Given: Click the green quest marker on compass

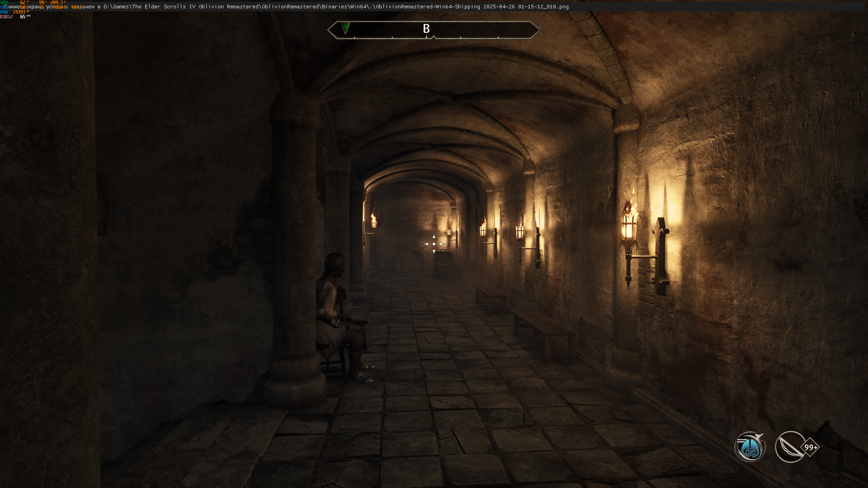Looking at the screenshot, I should tap(345, 28).
